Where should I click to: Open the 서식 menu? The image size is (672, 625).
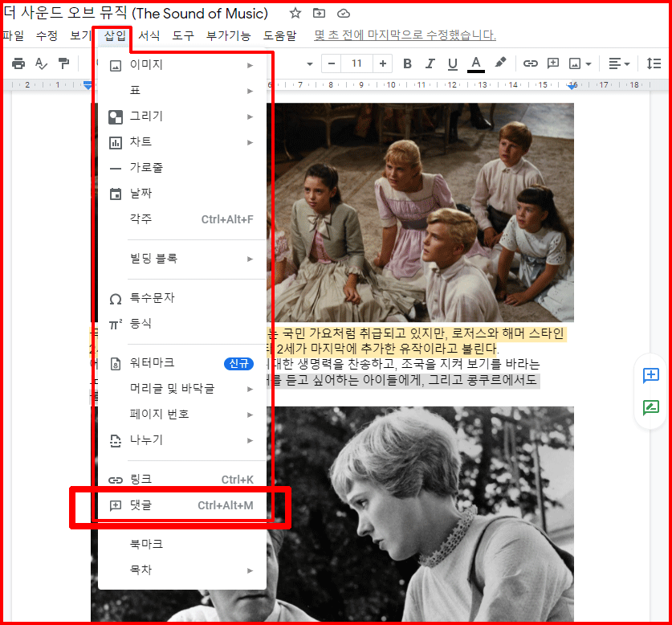pos(149,35)
